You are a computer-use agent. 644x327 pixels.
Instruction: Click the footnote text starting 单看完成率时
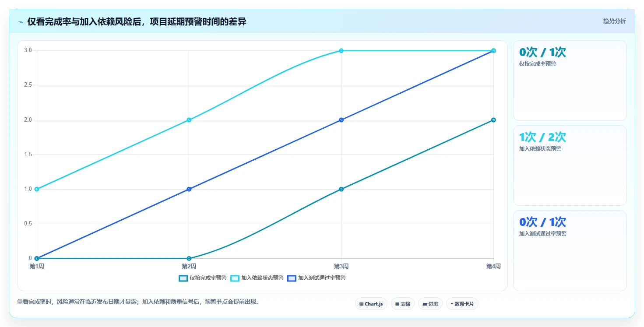pos(139,302)
